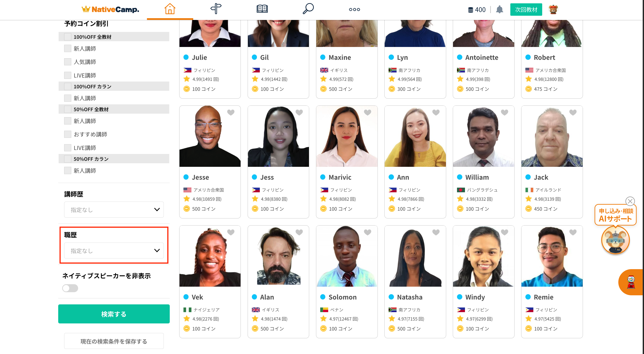The width and height of the screenshot is (644, 354).
Task: Toggle ネイティブスピーカーを非表示 switch
Action: coord(70,288)
